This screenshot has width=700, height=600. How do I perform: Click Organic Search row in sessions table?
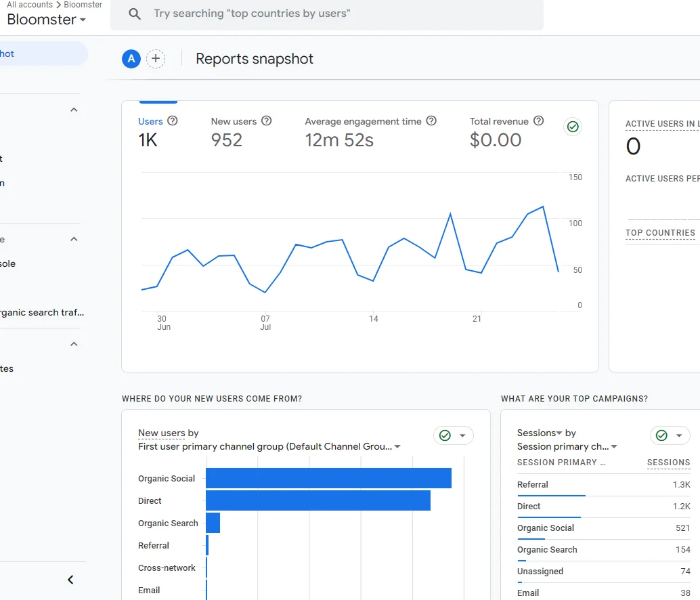[x=604, y=550]
